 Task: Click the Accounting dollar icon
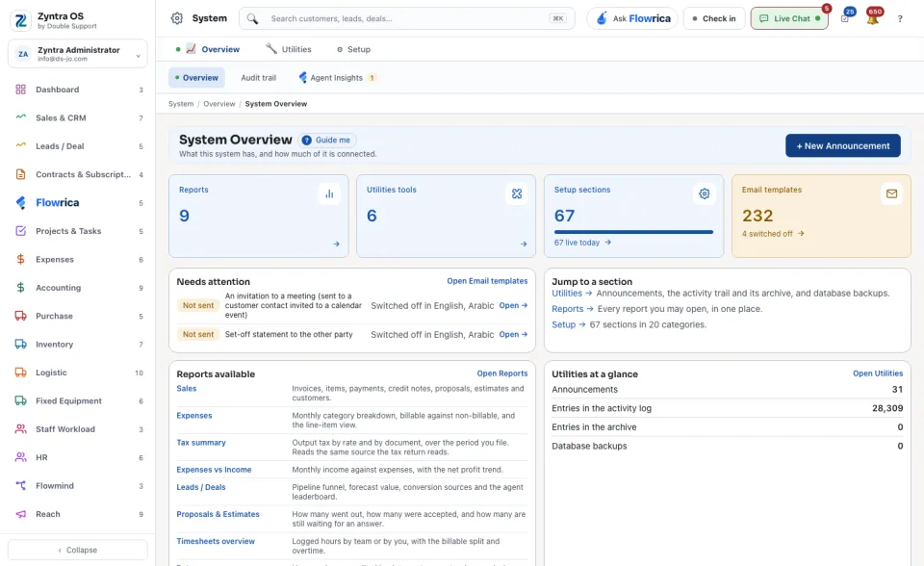20,288
